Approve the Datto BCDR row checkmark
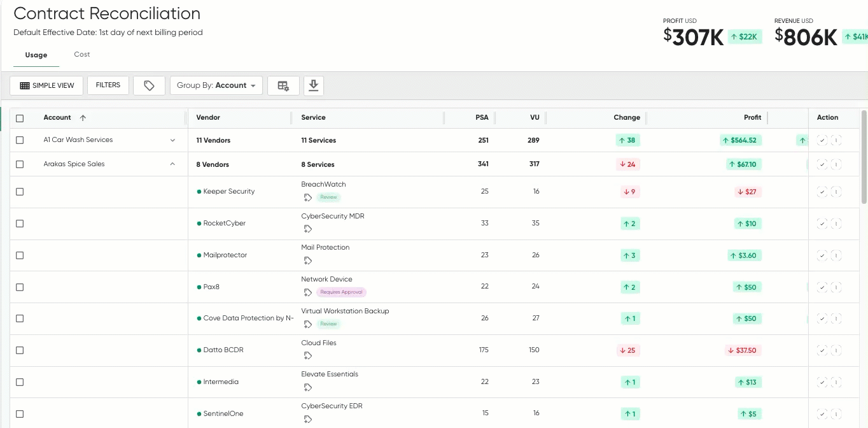The width and height of the screenshot is (868, 428). 822,350
